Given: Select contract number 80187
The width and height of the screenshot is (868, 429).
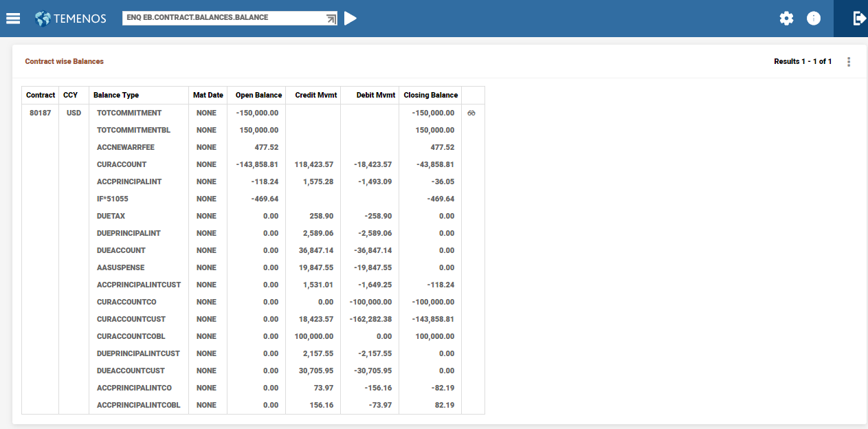Looking at the screenshot, I should (x=40, y=113).
